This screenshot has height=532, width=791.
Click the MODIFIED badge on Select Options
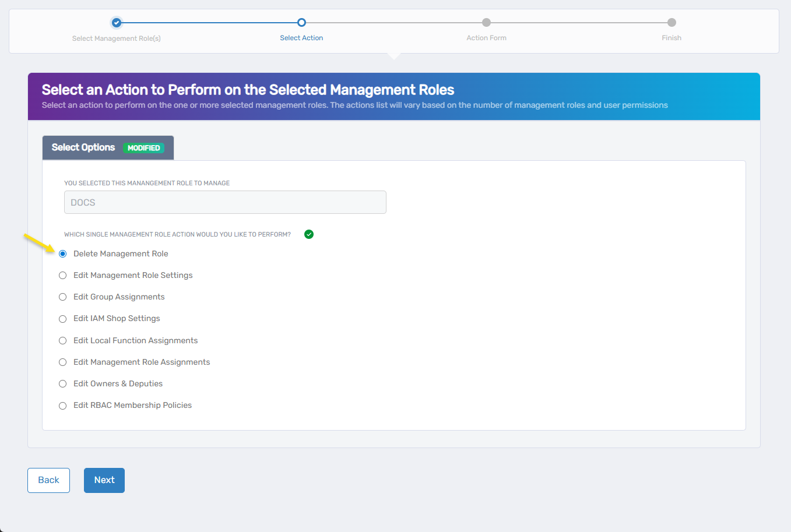click(144, 147)
